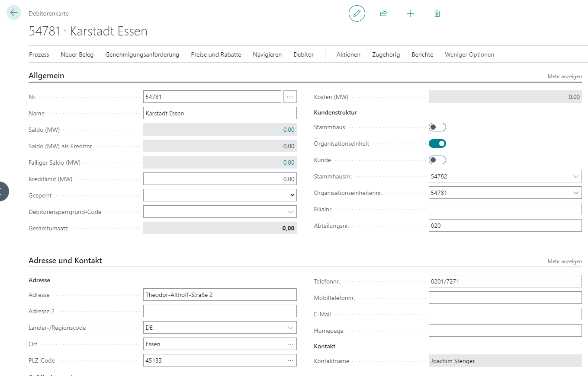Open the ellipsis lookup next to Nr. field

pyautogui.click(x=290, y=97)
